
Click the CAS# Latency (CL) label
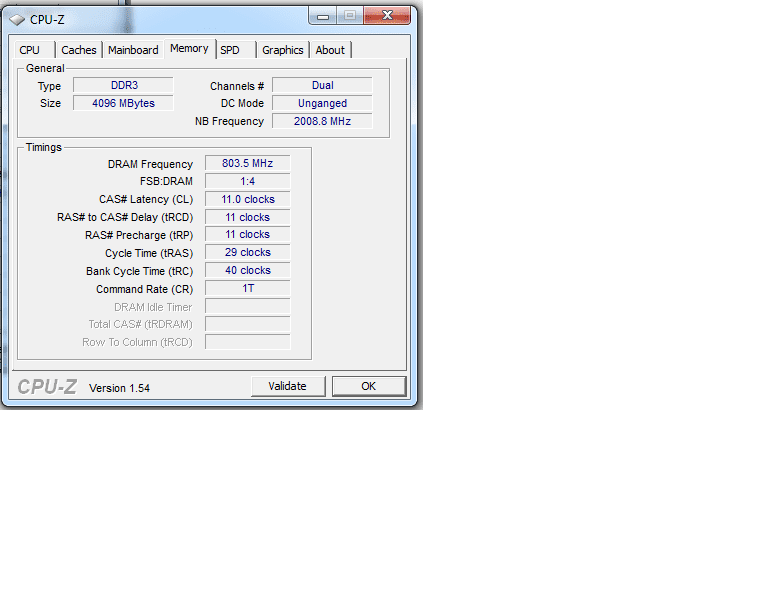146,199
